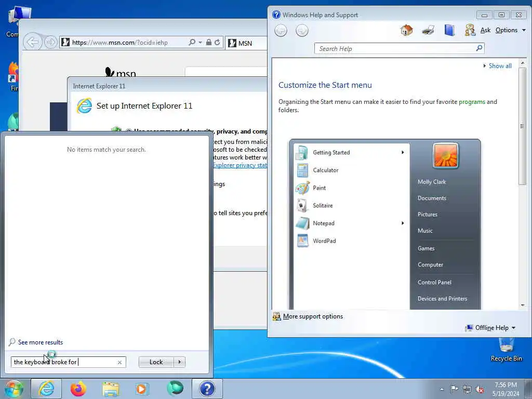The image size is (532, 399).
Task: Open More support options link
Action: point(313,316)
